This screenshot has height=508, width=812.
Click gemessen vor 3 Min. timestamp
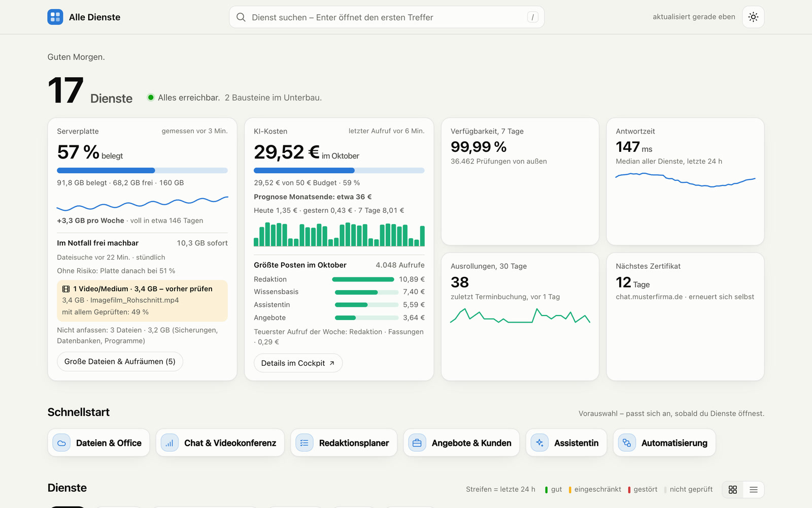tap(195, 131)
